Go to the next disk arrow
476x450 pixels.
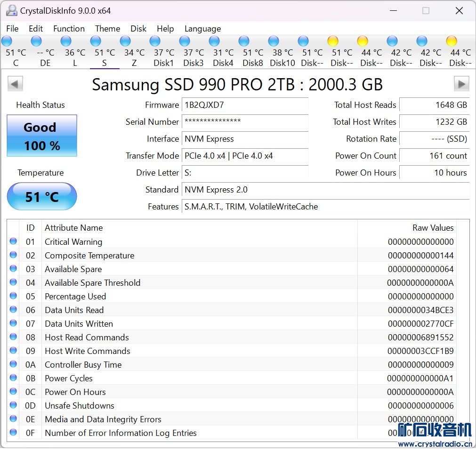coord(461,84)
